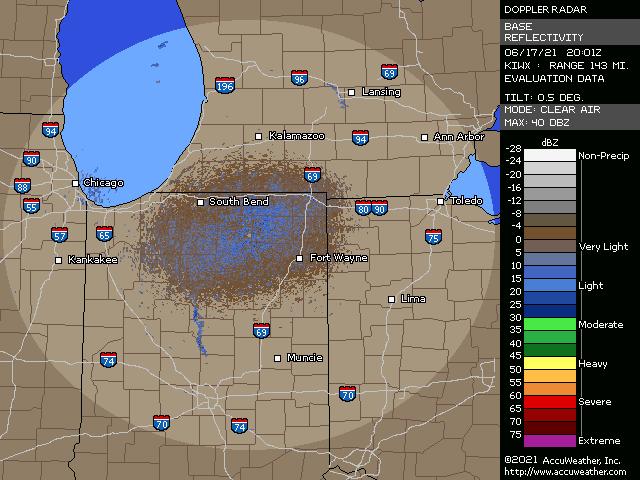
Task: Pick the purple Extreme legend swatch
Action: click(x=538, y=441)
